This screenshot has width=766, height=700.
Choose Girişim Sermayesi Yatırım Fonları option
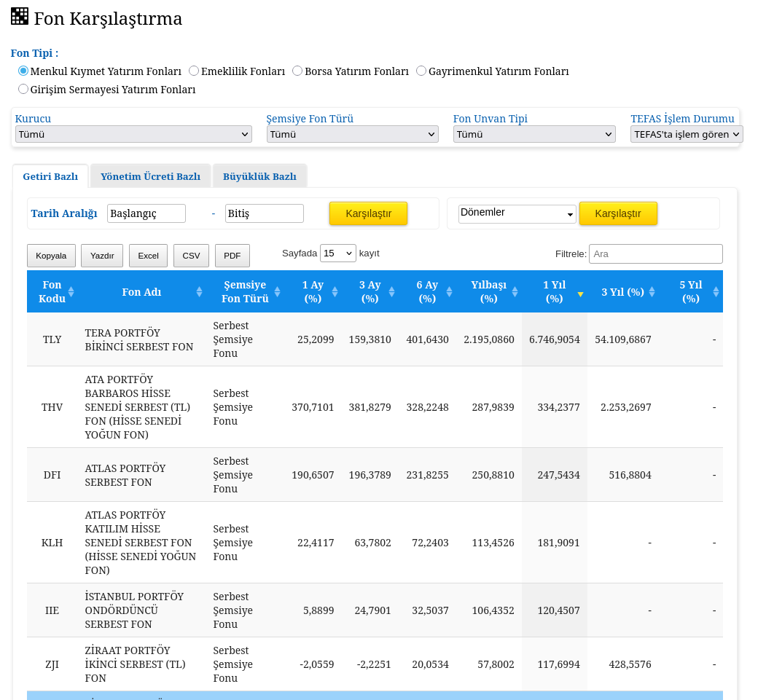tap(23, 89)
